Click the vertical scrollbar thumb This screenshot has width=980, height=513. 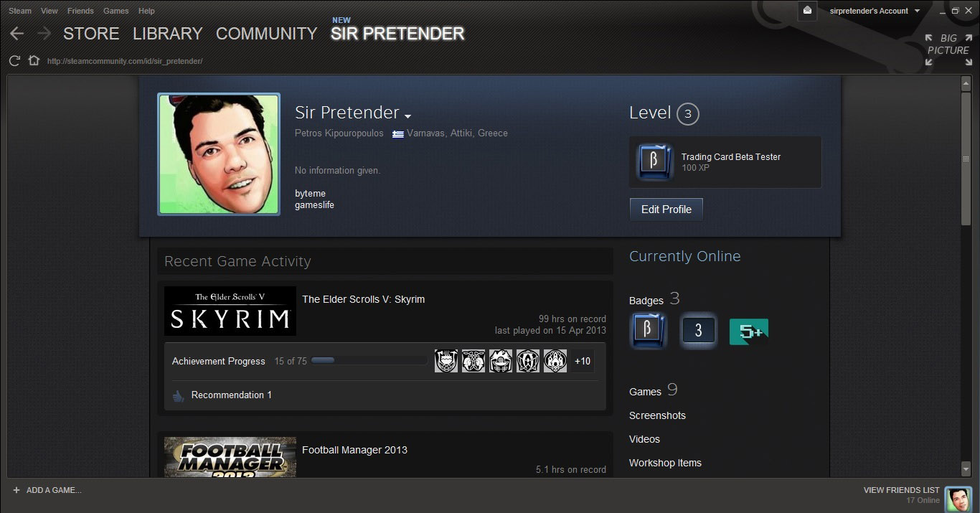(966, 158)
